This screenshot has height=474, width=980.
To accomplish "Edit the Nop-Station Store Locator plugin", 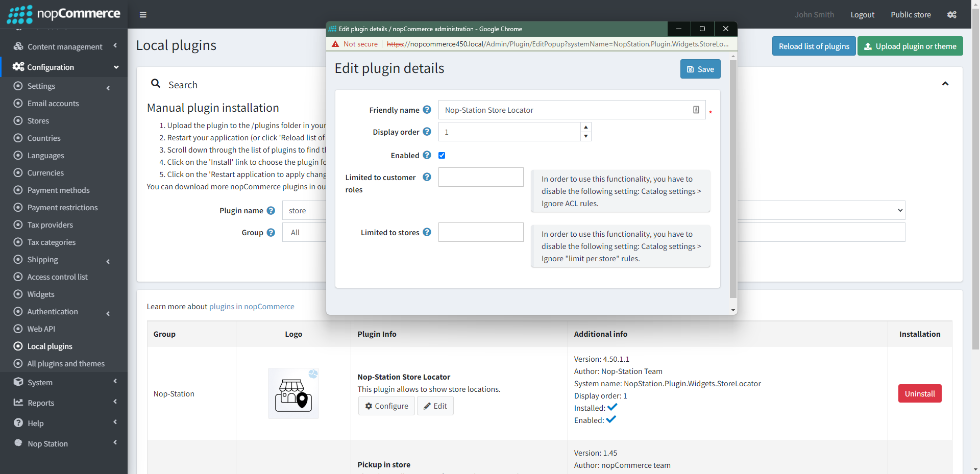I will click(x=435, y=406).
